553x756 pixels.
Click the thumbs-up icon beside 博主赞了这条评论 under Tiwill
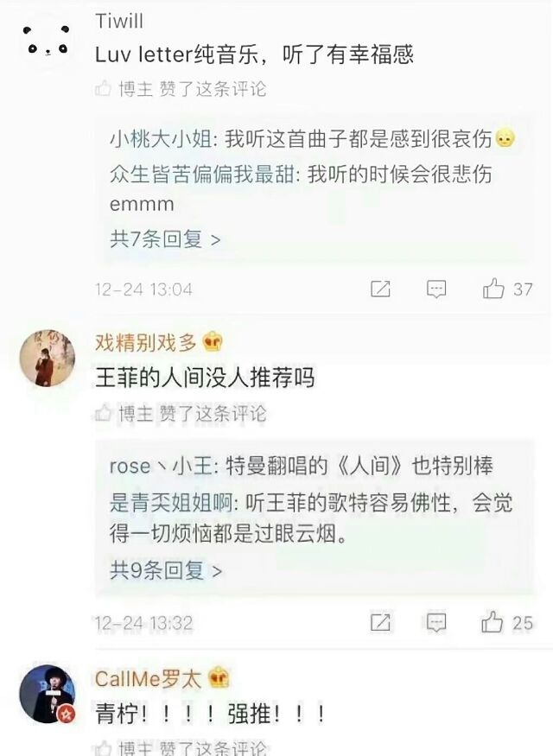[103, 88]
